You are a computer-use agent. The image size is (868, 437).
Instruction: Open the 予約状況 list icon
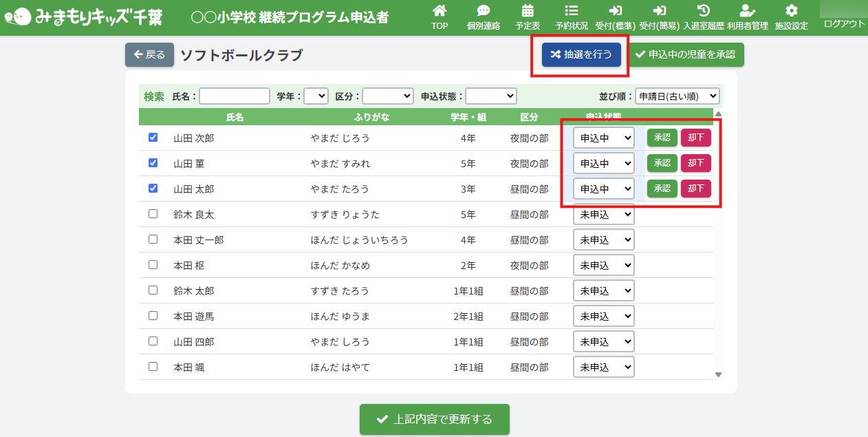(x=571, y=11)
